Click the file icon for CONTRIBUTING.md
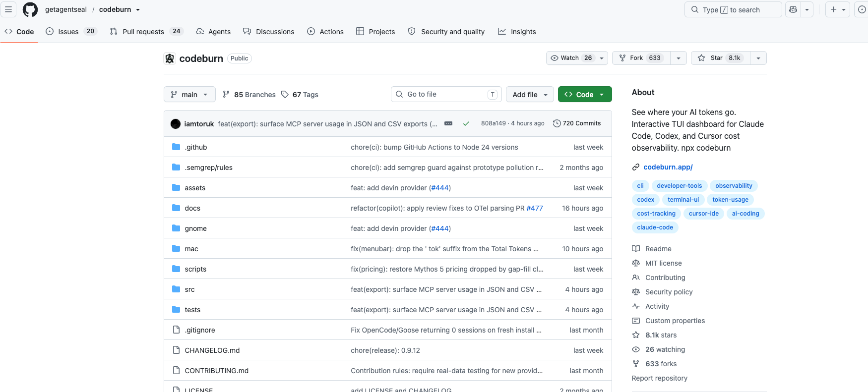The image size is (868, 392). point(176,371)
